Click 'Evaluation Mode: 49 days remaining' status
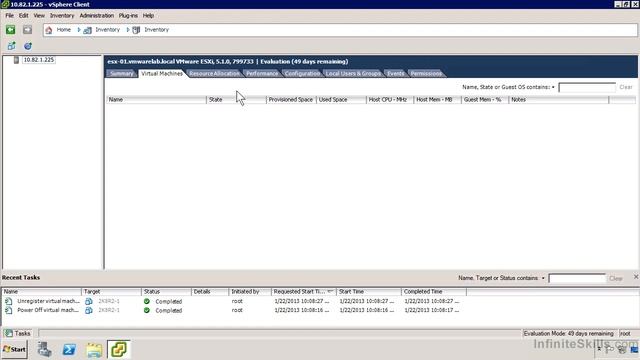 pyautogui.click(x=569, y=333)
